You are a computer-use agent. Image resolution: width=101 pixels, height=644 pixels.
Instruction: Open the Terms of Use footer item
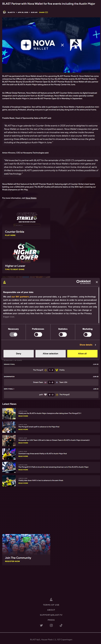(51, 605)
